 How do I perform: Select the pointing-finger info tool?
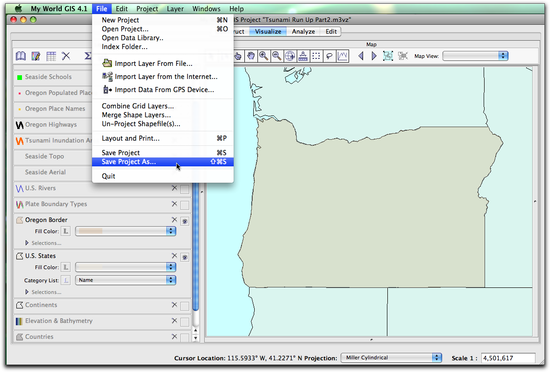click(238, 56)
